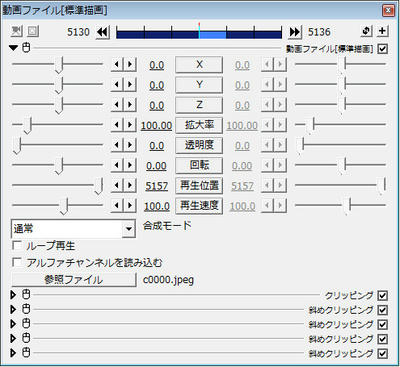The width and height of the screenshot is (400, 367).
Task: Click the 参照ファイル button
Action: pyautogui.click(x=74, y=280)
